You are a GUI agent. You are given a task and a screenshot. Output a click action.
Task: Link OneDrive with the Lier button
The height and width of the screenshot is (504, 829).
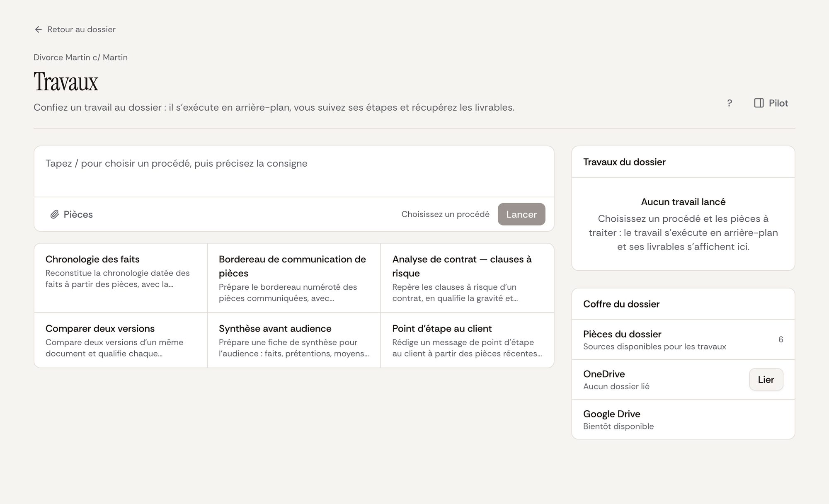tap(766, 380)
